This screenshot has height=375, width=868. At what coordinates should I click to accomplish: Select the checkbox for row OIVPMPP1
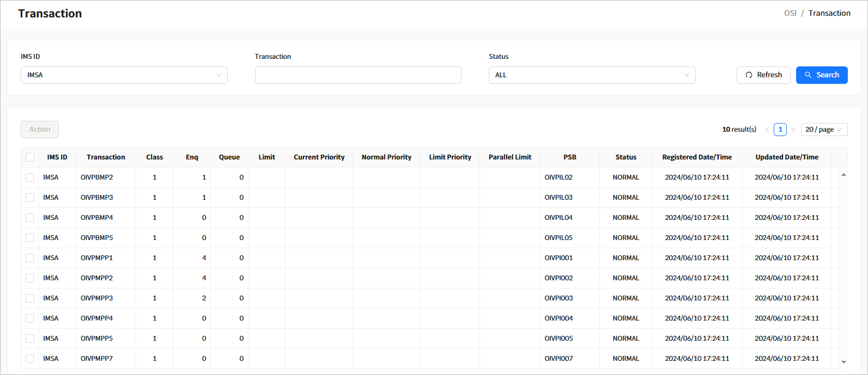coord(30,258)
